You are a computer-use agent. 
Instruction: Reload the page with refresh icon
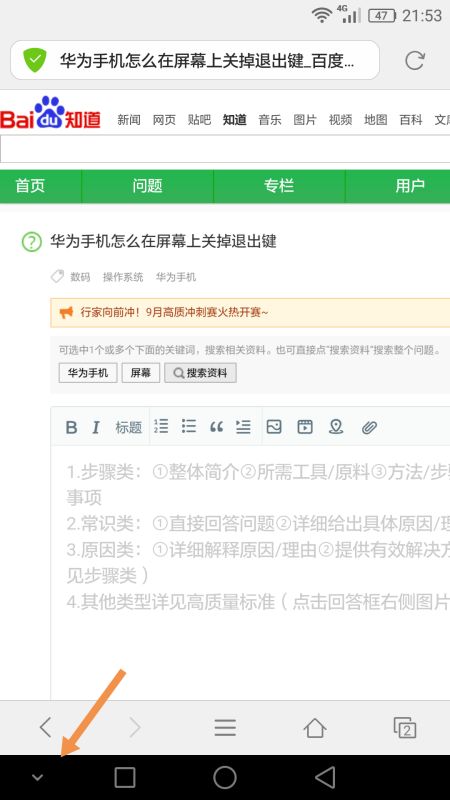415,60
